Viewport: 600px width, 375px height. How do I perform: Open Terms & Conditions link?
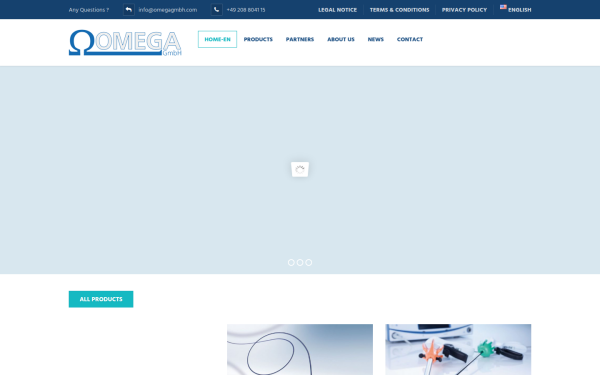[x=399, y=10]
